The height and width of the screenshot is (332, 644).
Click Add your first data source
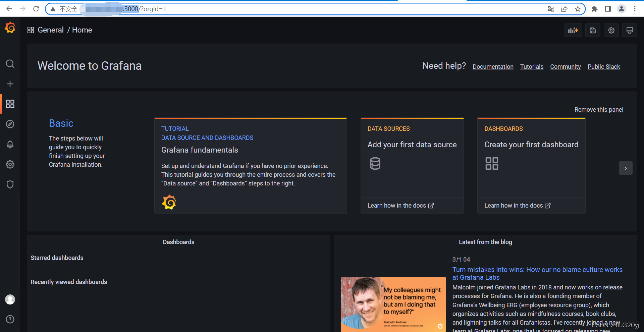[x=412, y=145]
